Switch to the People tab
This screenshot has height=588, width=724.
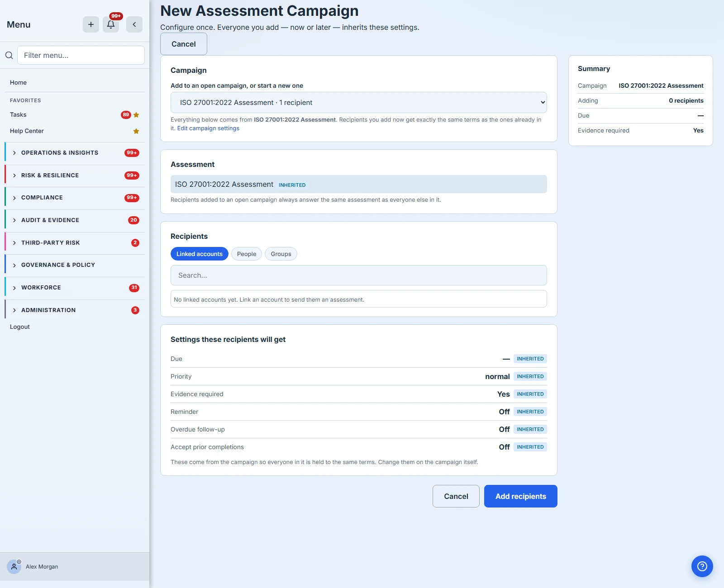tap(247, 254)
